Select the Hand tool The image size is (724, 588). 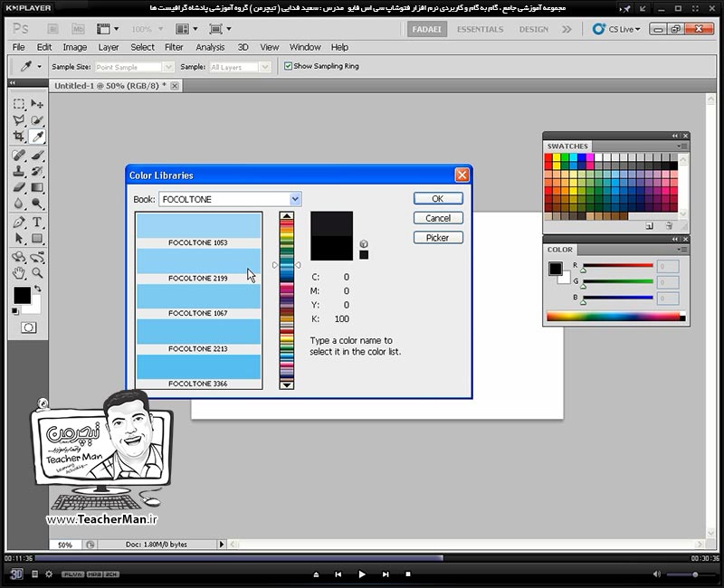(19, 273)
